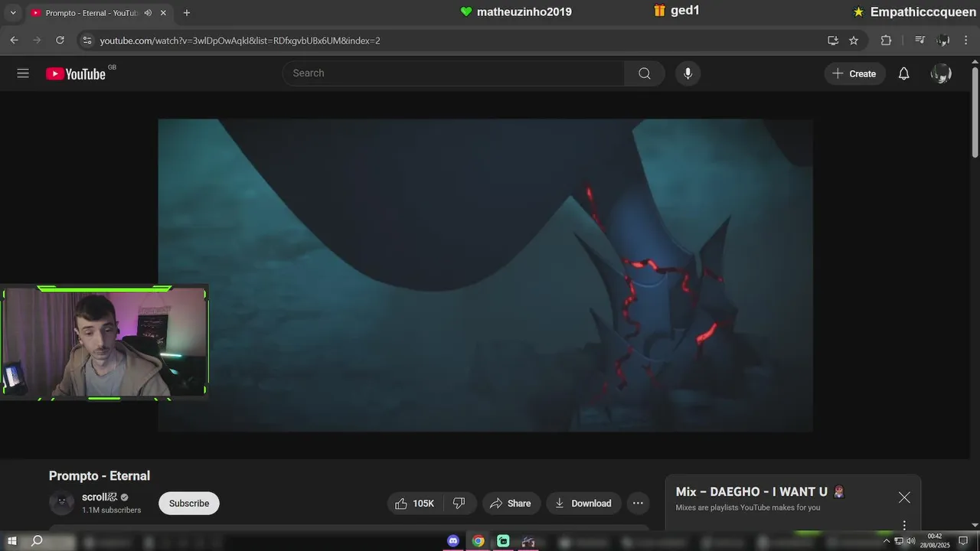Open Windows taskbar search

click(37, 541)
